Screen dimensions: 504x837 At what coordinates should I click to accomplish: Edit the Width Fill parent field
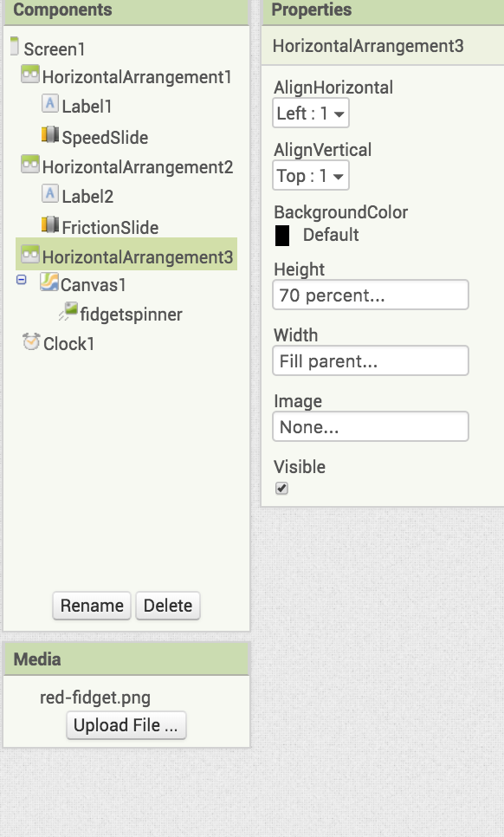[x=370, y=360]
